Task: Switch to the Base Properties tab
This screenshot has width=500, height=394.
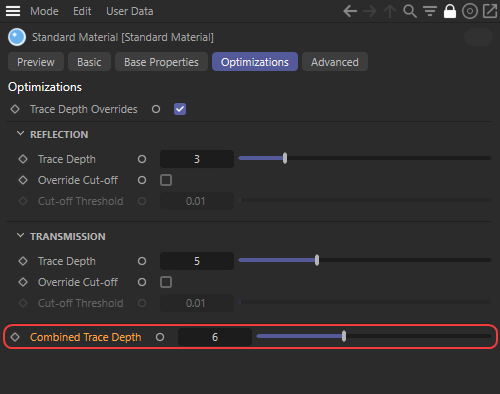Action: (x=161, y=62)
